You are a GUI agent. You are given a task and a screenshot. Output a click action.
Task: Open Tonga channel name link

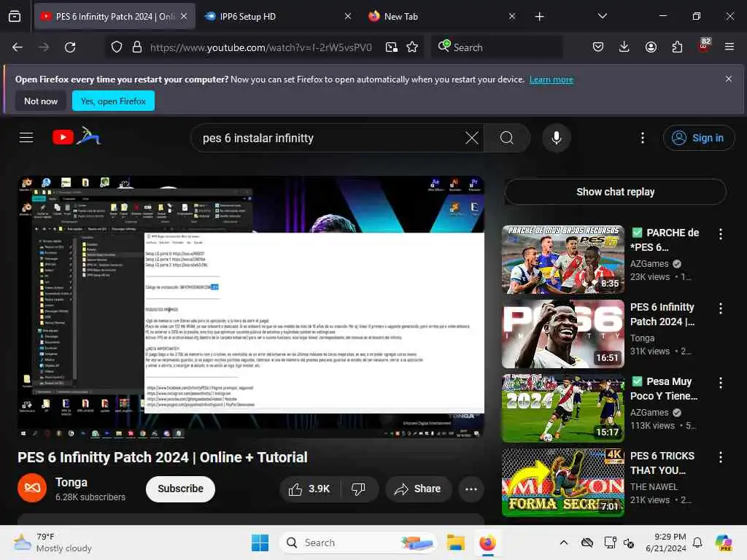(x=71, y=483)
